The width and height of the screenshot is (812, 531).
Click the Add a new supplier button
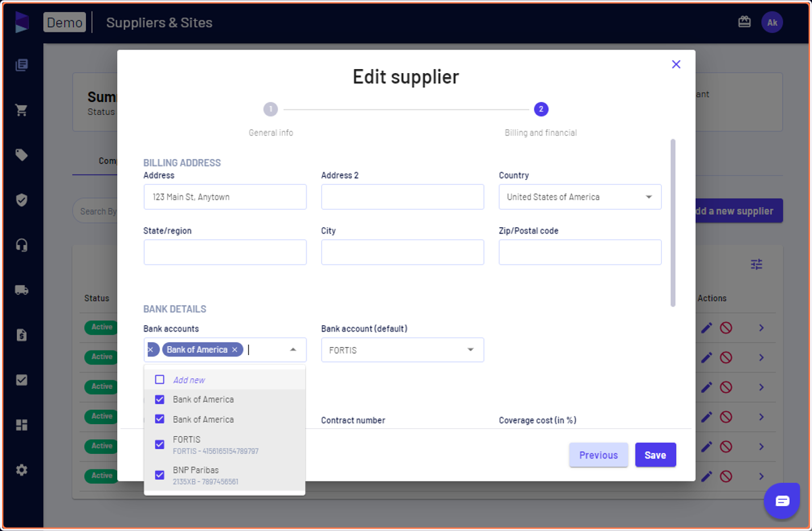pos(738,211)
